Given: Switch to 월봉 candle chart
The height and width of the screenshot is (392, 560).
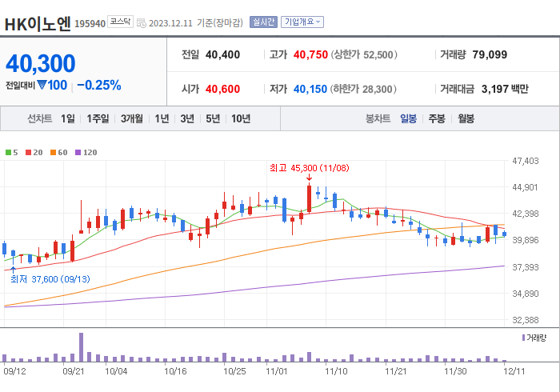Looking at the screenshot, I should tap(466, 118).
